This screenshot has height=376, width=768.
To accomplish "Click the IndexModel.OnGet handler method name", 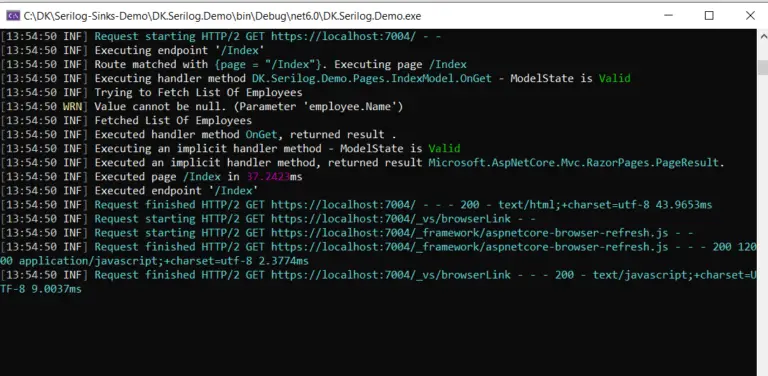I will coord(372,78).
